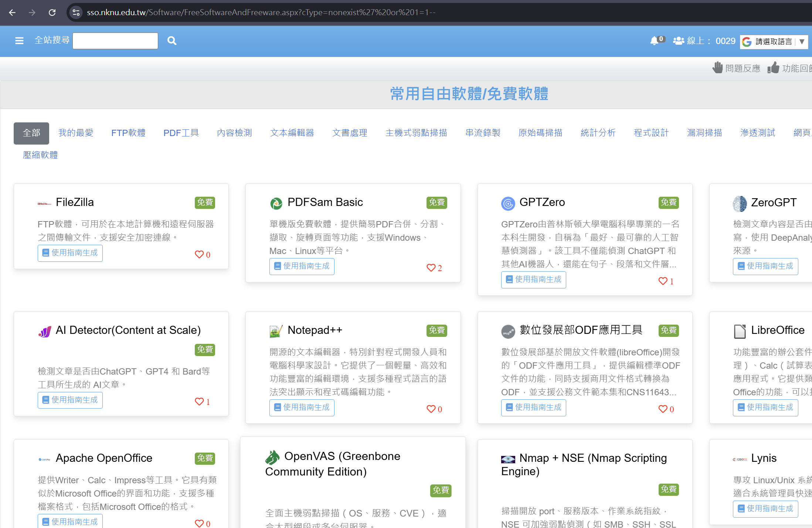Click 使用指南生成 button for GPTZero
The image size is (812, 528).
pos(534,280)
